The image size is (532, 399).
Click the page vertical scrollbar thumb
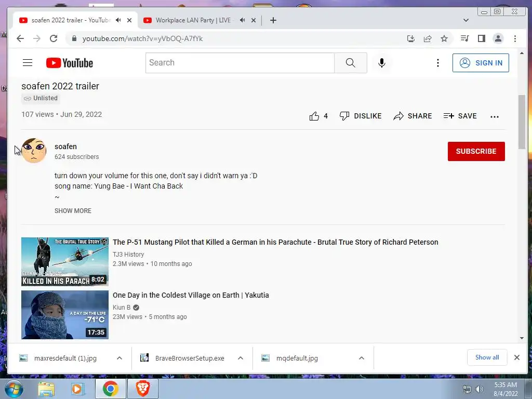(x=522, y=122)
